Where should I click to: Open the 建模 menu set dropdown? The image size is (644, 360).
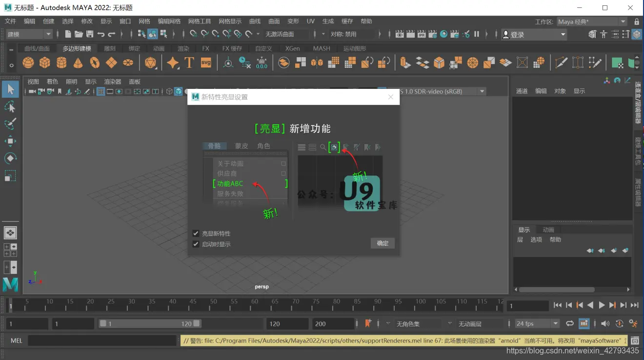click(27, 34)
